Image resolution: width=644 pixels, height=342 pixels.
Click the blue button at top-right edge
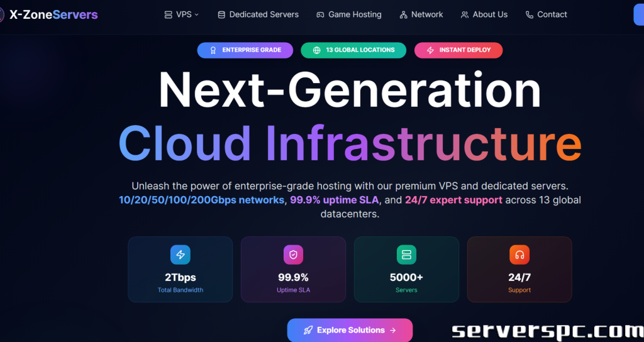pos(638,14)
